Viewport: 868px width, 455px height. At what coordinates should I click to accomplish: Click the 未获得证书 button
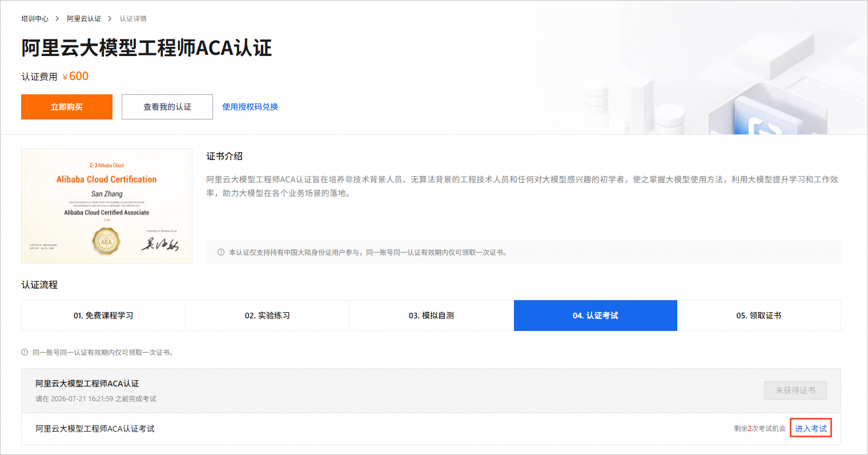[795, 390]
